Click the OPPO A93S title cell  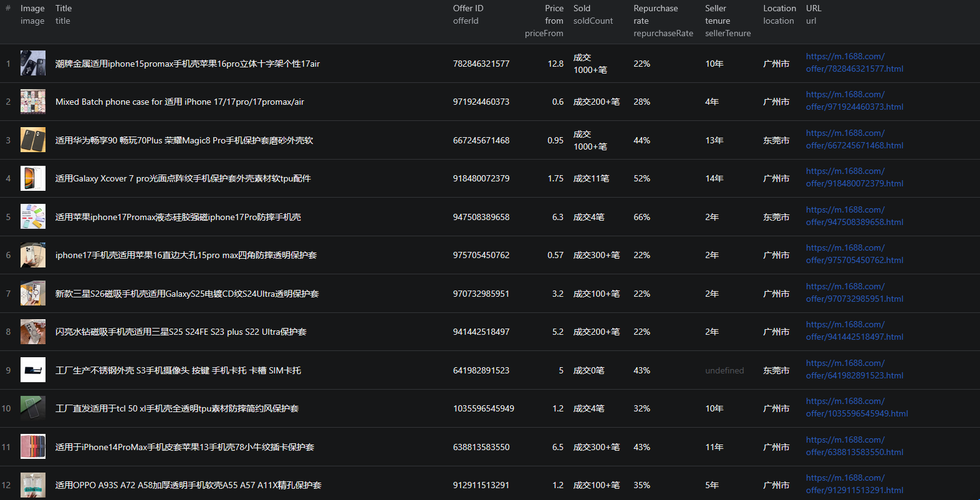(188, 485)
